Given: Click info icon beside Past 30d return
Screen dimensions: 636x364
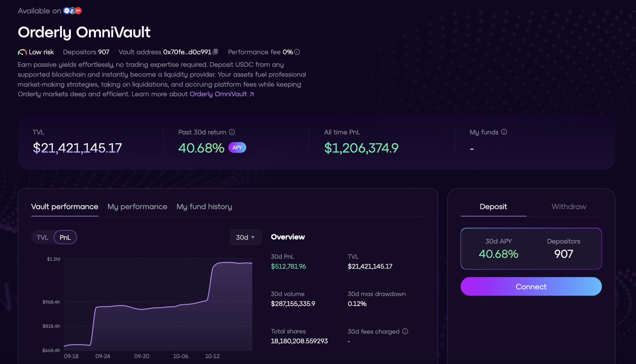Looking at the screenshot, I should point(232,132).
